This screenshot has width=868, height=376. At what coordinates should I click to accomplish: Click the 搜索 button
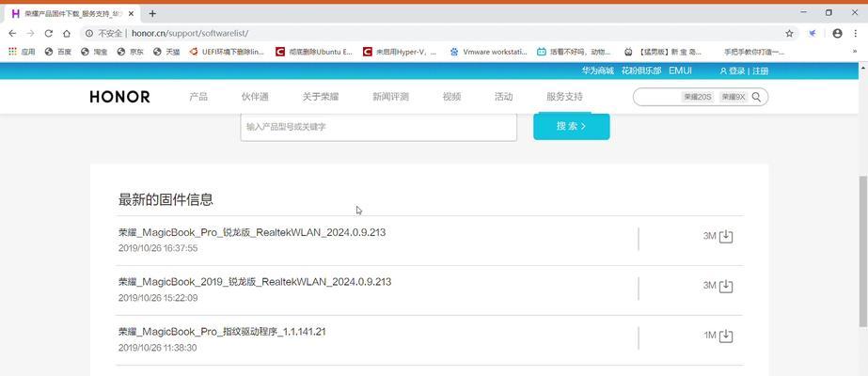point(571,126)
